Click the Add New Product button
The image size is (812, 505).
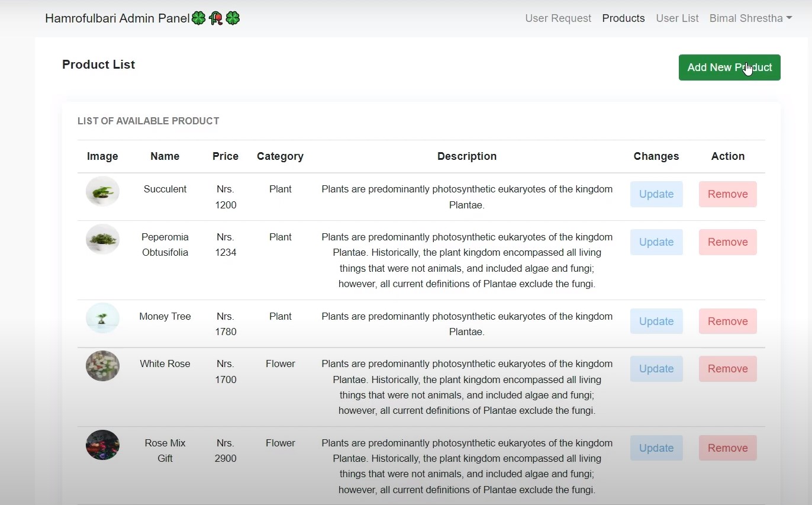729,67
